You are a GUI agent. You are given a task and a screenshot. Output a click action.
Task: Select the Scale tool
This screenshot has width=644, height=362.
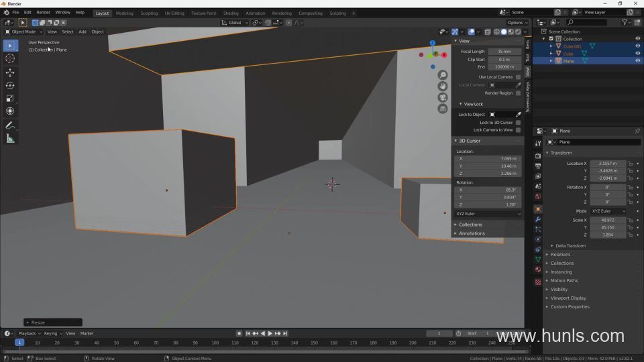click(10, 98)
